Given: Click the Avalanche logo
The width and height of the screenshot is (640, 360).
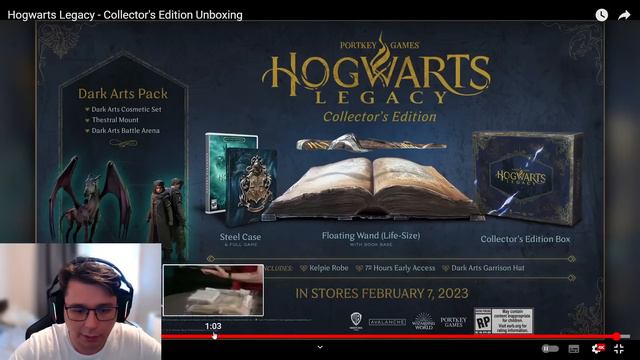Looking at the screenshot, I should point(387,322).
